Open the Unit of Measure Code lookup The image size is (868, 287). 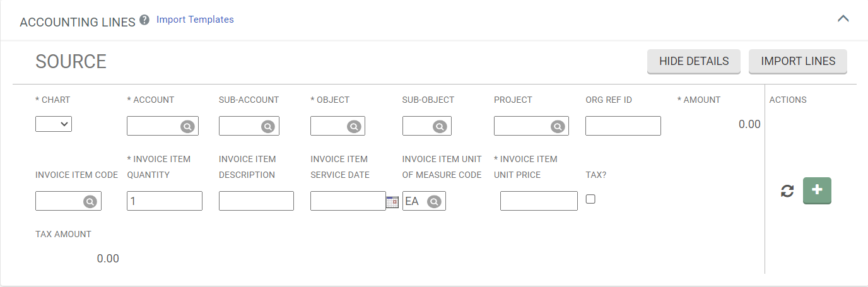[x=434, y=201]
